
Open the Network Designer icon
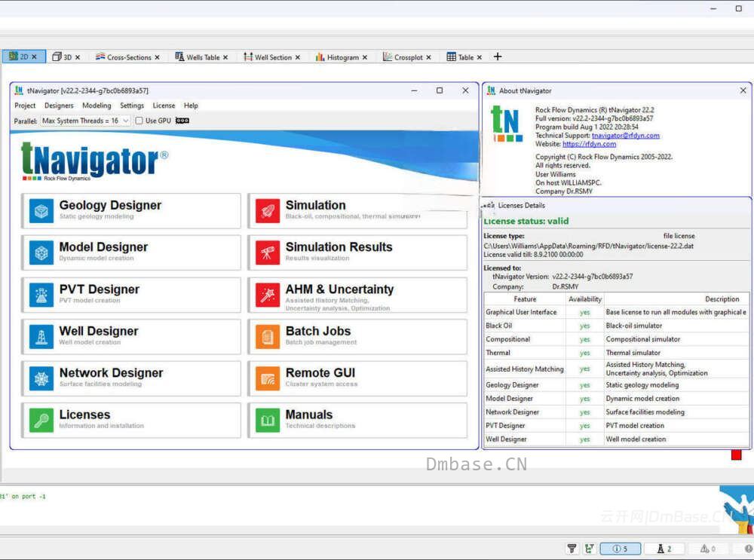coord(41,378)
